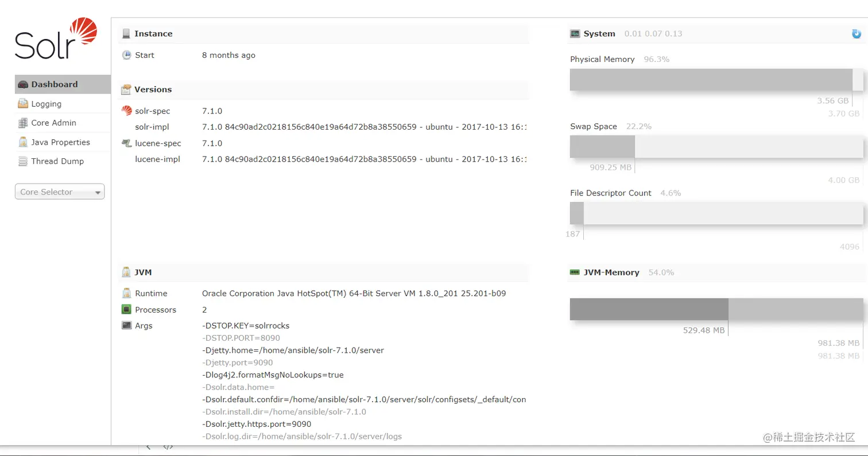This screenshot has width=868, height=456.
Task: Click the -Dsolr.log.dir argument
Action: pos(302,436)
